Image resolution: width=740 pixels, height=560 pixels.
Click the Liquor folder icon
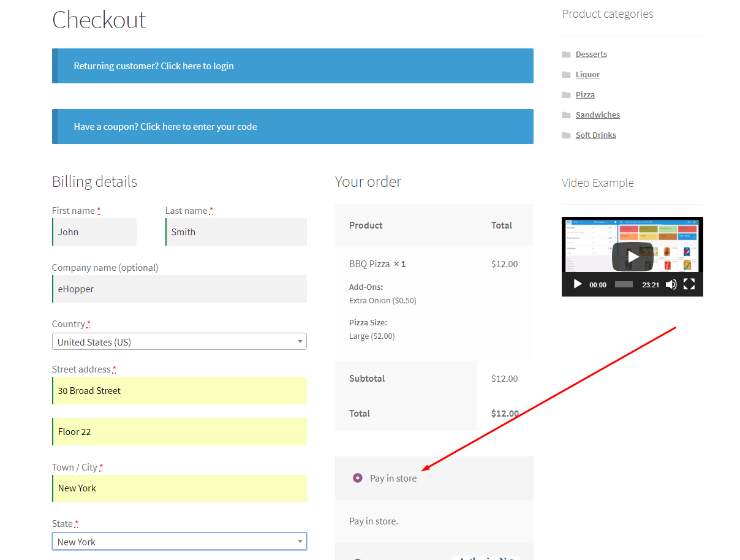(x=566, y=75)
